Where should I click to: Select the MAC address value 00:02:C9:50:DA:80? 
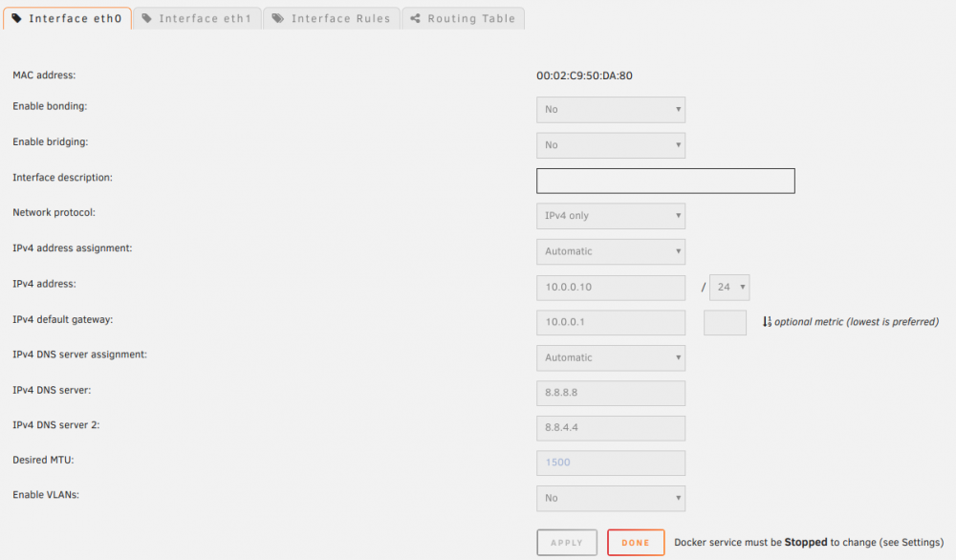point(584,75)
